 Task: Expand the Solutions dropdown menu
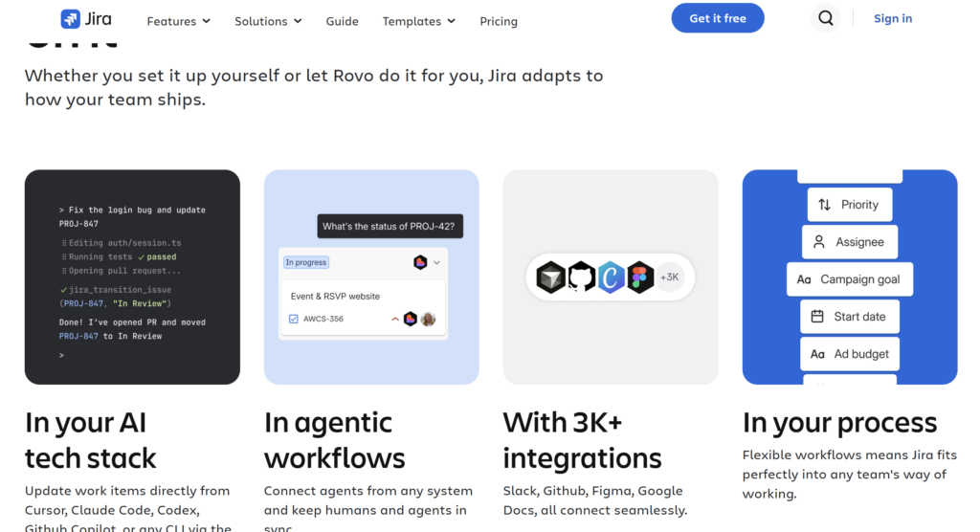pos(268,21)
